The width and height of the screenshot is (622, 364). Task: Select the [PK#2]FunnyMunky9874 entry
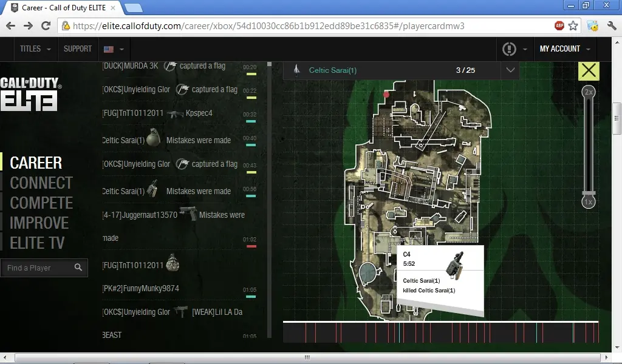pyautogui.click(x=179, y=289)
